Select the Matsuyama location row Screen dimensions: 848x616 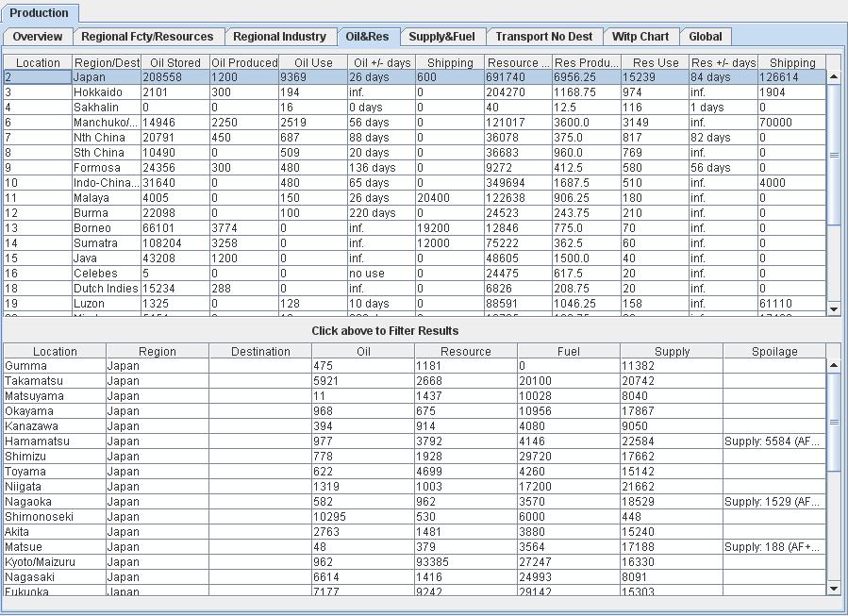pos(415,396)
